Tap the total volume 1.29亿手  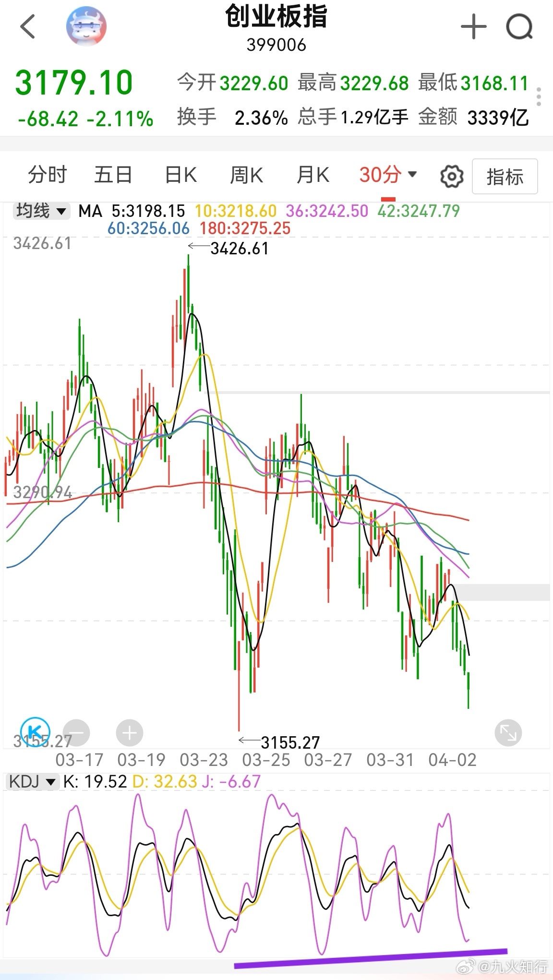pos(374,118)
